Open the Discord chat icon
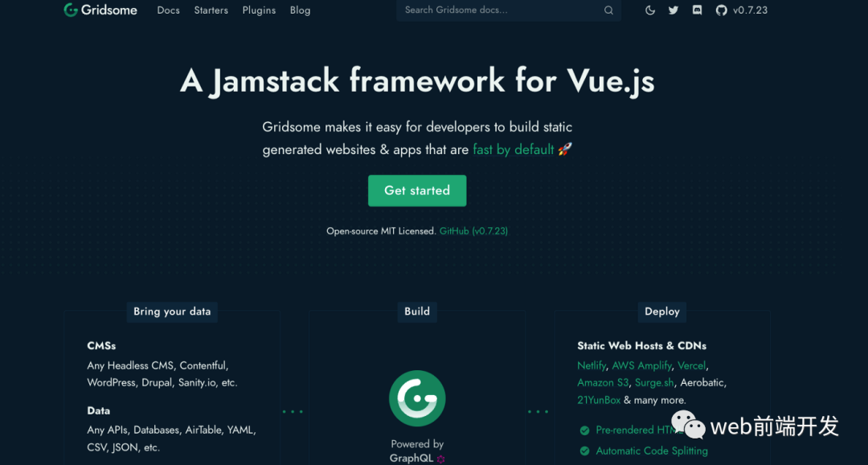This screenshot has width=868, height=465. click(x=697, y=10)
